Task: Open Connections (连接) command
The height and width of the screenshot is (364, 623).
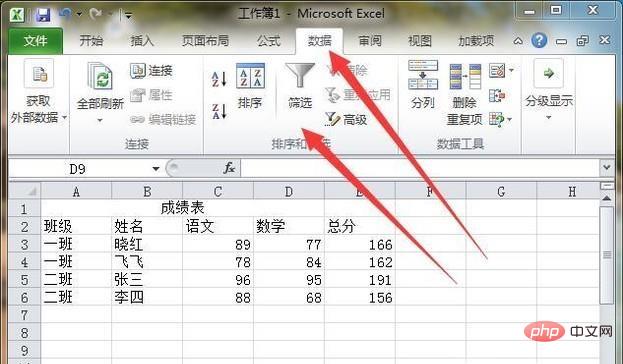Action: (151, 71)
